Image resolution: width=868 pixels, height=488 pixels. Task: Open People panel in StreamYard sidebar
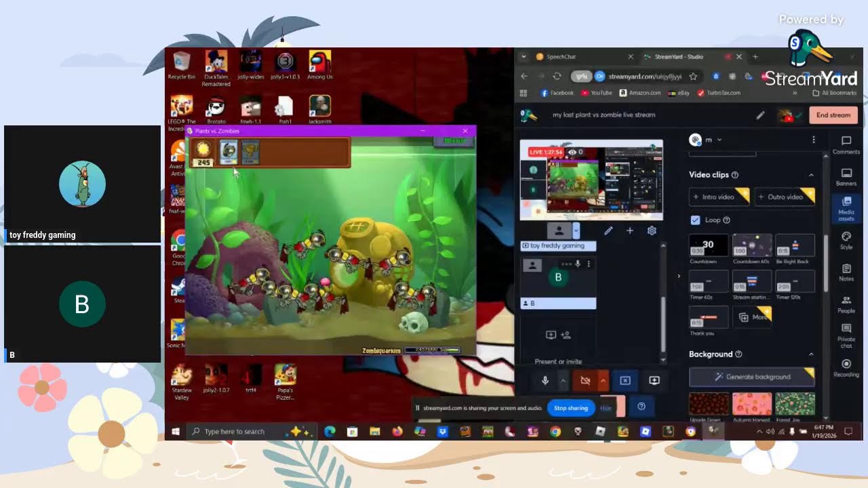[846, 304]
